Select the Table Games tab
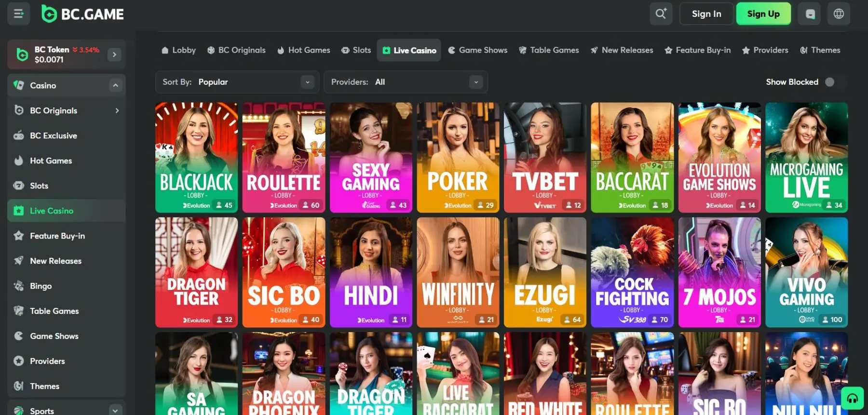 (x=549, y=50)
